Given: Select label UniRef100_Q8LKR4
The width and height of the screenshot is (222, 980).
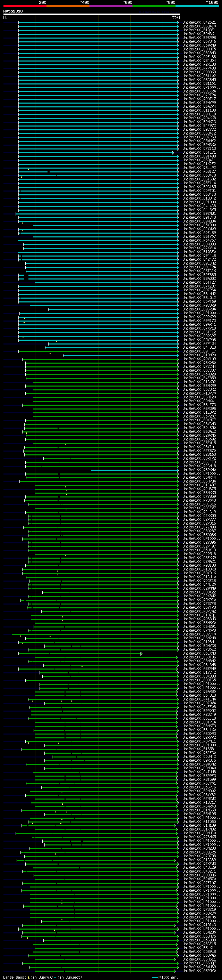Looking at the screenshot, I should tap(199, 91).
